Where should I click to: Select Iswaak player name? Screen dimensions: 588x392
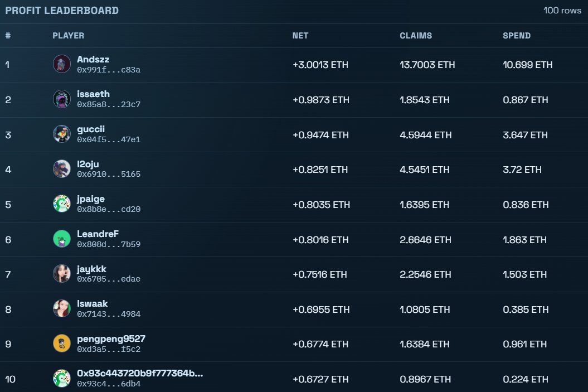[93, 303]
